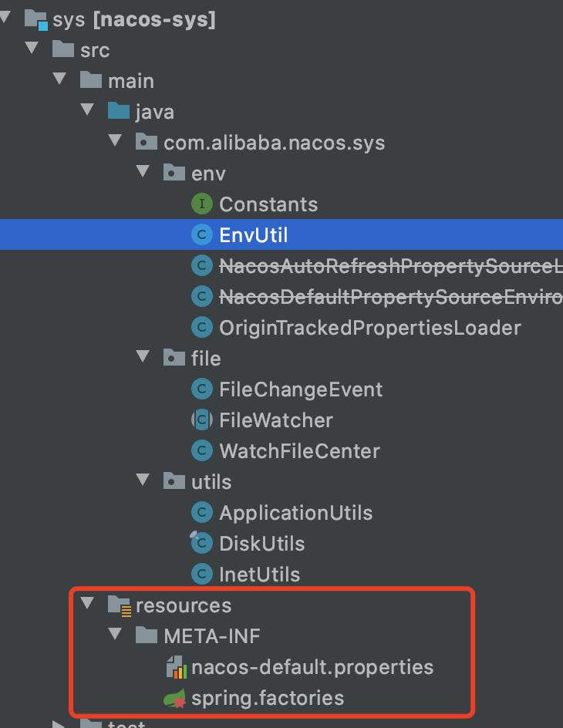563x728 pixels.
Task: Click the resources root folder icon
Action: tap(118, 605)
